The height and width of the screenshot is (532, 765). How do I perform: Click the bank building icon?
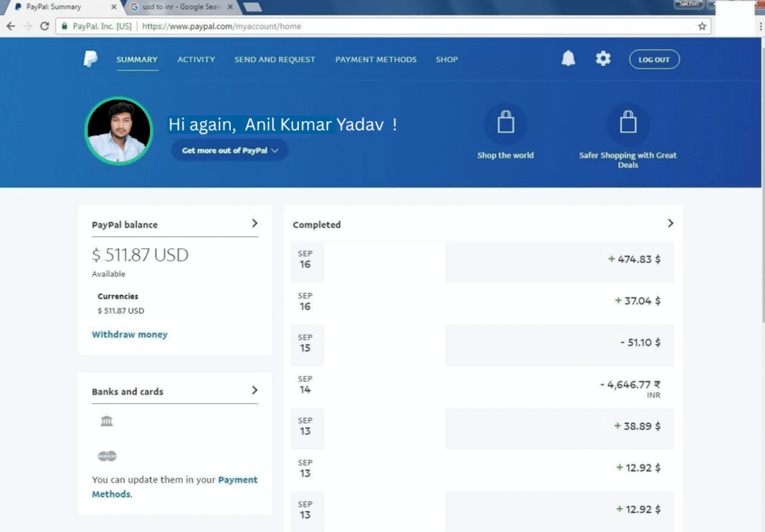[106, 421]
